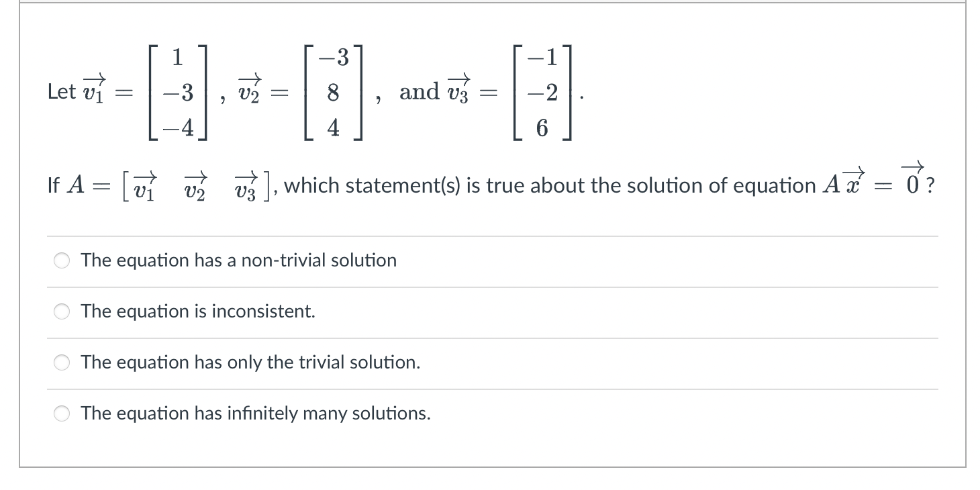
Task: Select the only trivial solution radio button
Action: click(61, 362)
